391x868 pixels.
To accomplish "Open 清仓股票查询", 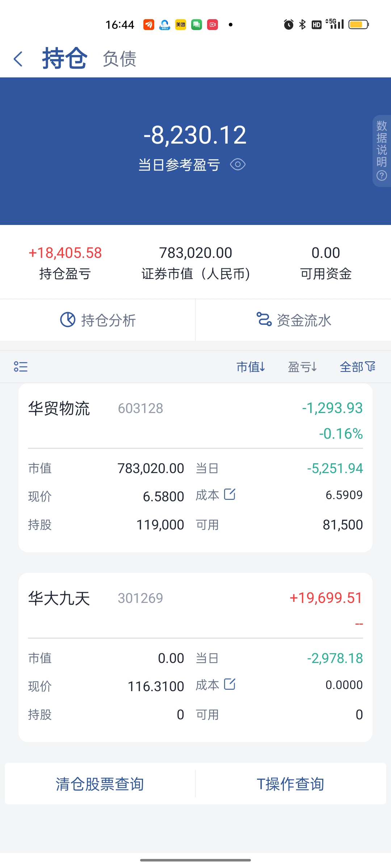I will click(x=100, y=784).
